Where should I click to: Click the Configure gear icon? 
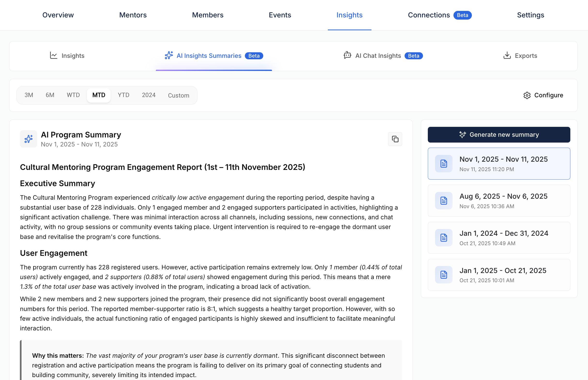(x=527, y=96)
